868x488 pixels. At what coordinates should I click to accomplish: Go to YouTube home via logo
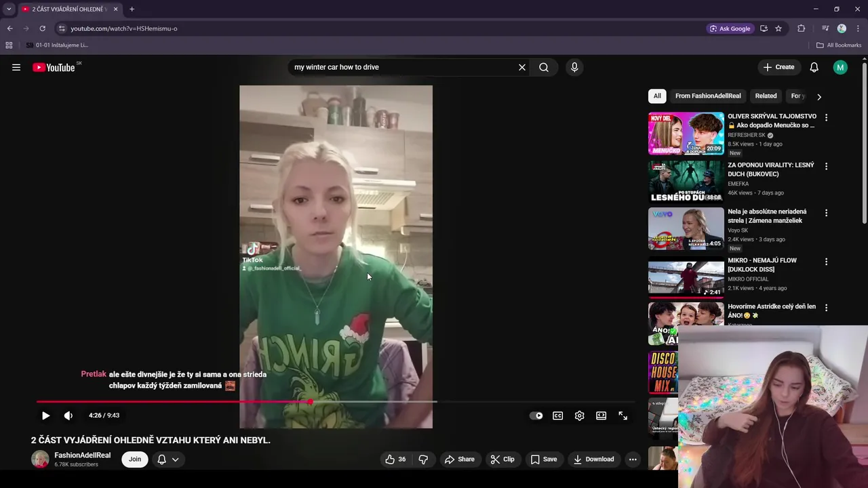click(x=54, y=67)
